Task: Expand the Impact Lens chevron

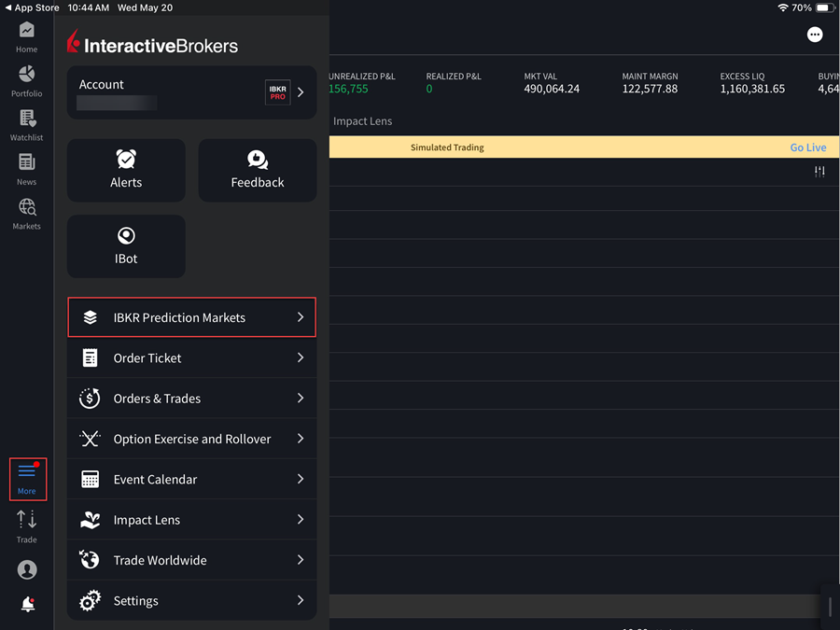Action: pyautogui.click(x=301, y=520)
